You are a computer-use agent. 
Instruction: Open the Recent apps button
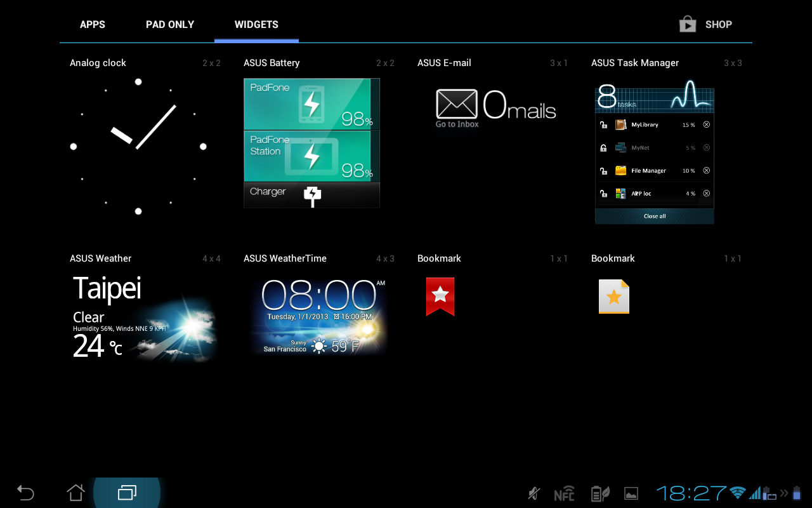click(127, 492)
